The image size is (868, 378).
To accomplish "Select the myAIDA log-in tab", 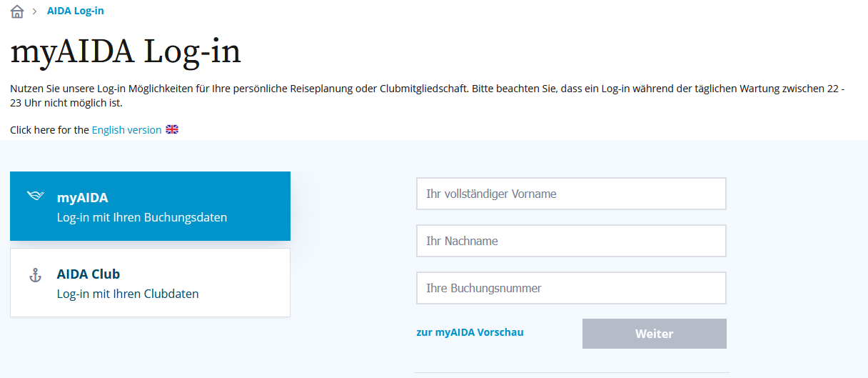I will point(150,206).
